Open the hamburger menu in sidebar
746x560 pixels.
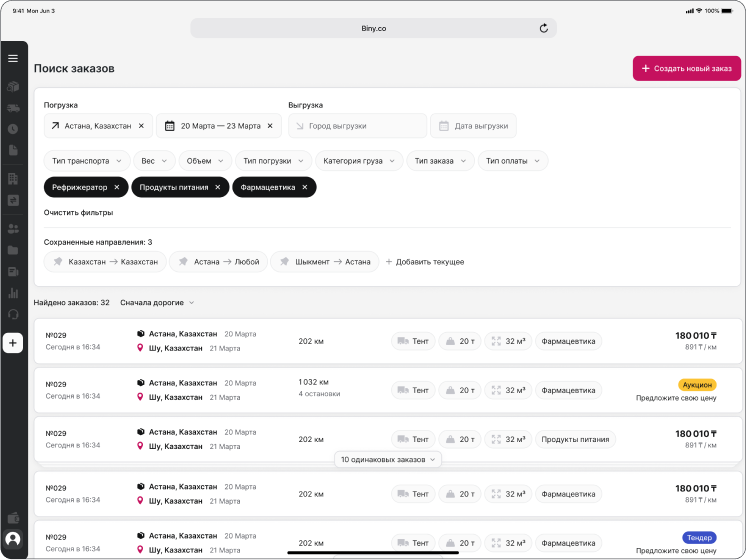(x=13, y=58)
